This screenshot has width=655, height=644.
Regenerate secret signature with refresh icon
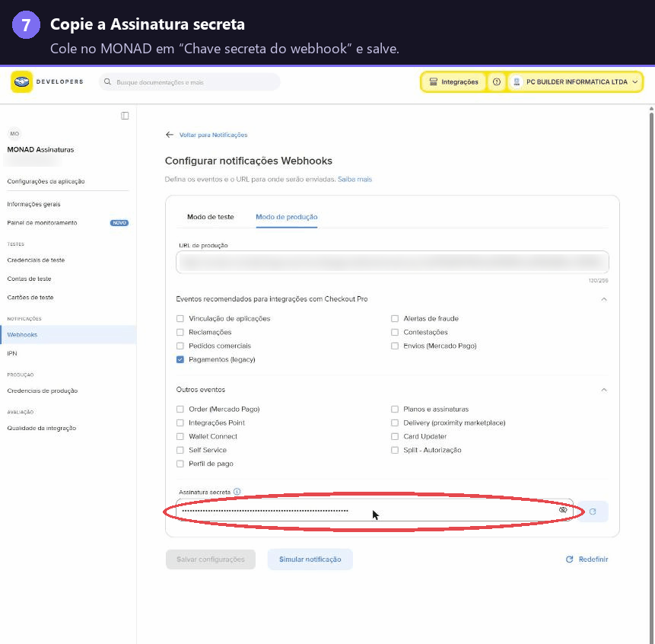pyautogui.click(x=593, y=512)
